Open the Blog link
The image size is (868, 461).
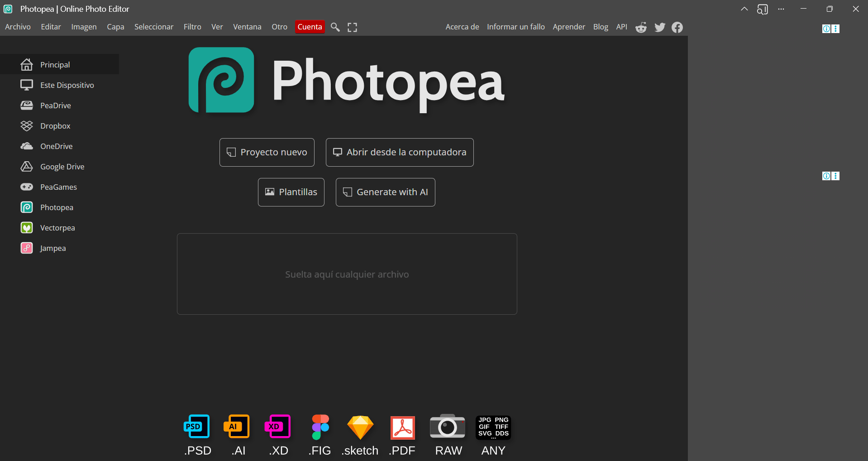[x=601, y=27]
